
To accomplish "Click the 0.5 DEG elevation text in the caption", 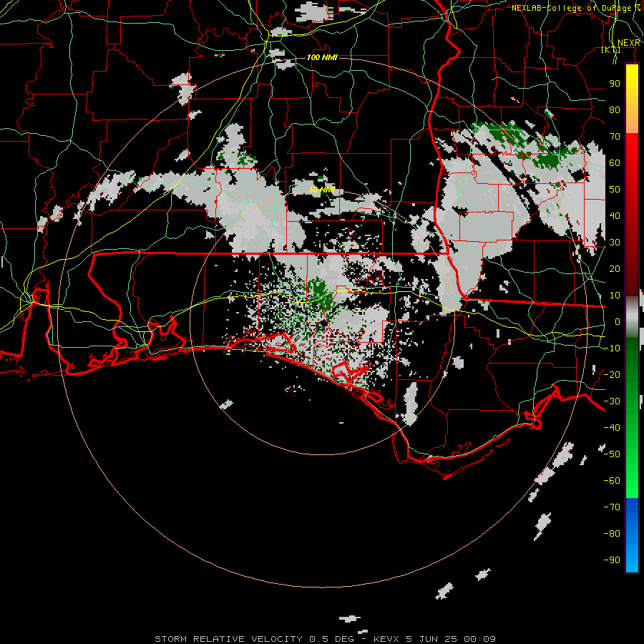I will tap(331, 639).
